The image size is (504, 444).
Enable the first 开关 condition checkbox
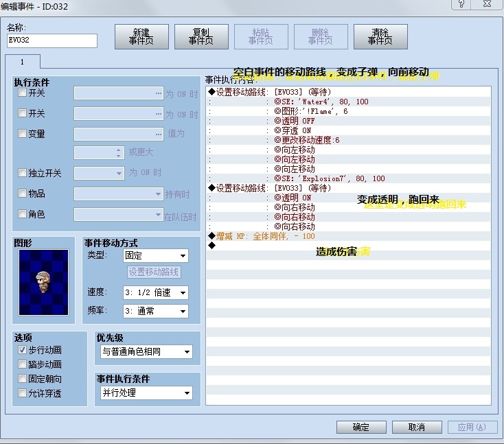pyautogui.click(x=22, y=93)
